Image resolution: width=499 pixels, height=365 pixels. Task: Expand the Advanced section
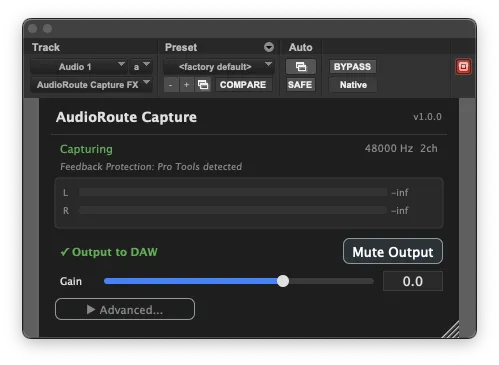click(x=125, y=309)
